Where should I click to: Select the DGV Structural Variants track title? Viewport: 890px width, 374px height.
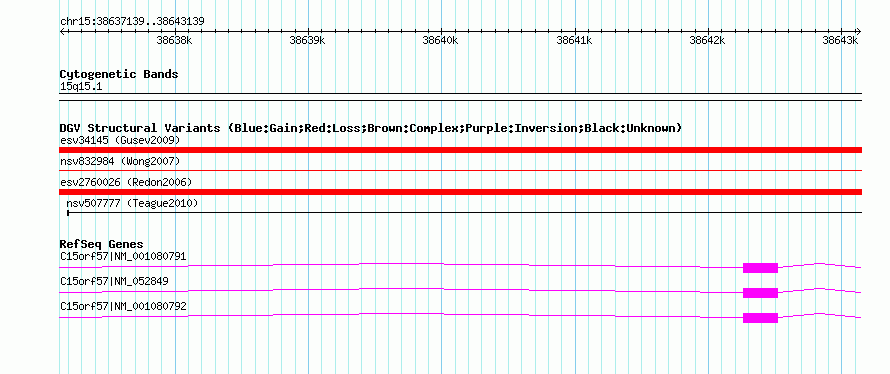point(371,128)
